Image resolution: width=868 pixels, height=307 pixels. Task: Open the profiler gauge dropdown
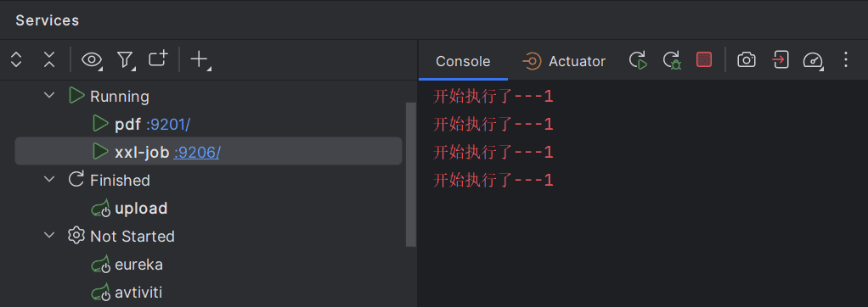[x=813, y=60]
